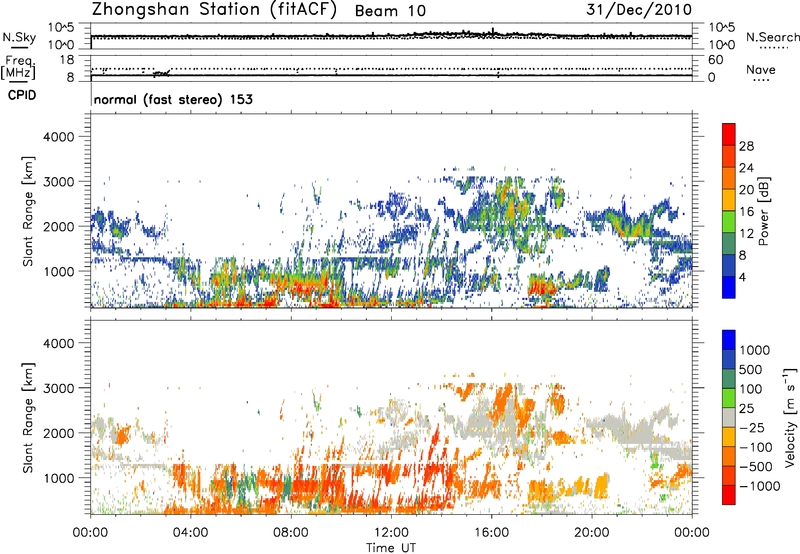Click the 'Time UT' axis label
The height and width of the screenshot is (554, 800).
(x=391, y=548)
